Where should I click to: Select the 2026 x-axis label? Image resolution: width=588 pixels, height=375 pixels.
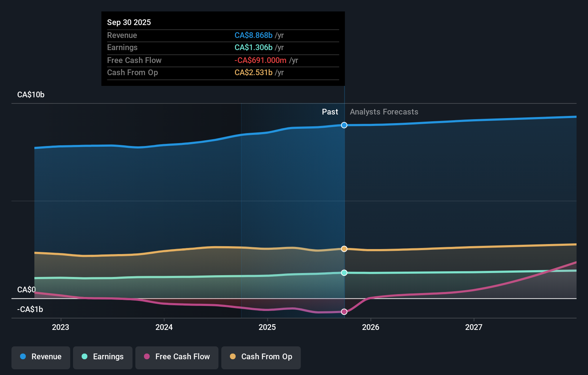click(x=371, y=327)
